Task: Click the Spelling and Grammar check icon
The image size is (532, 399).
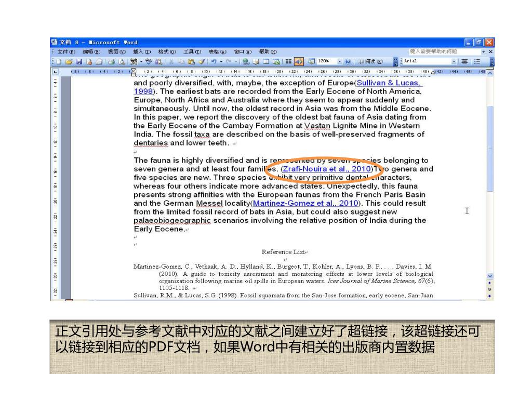Action: click(x=149, y=62)
